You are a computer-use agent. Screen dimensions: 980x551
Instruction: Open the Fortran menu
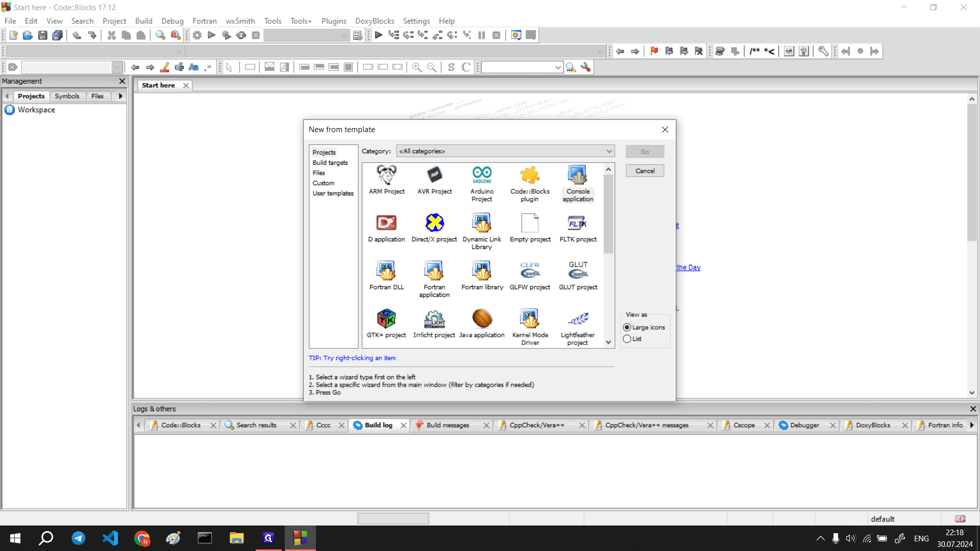(204, 21)
